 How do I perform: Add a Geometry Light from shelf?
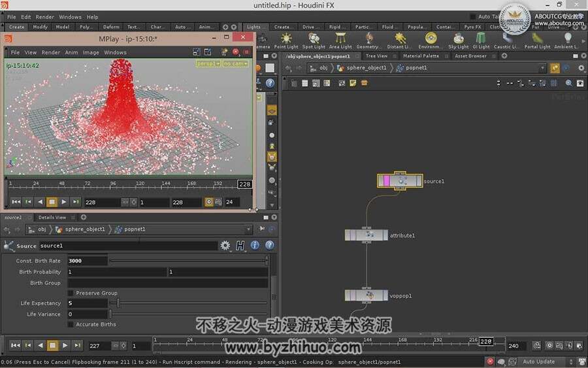(368, 41)
